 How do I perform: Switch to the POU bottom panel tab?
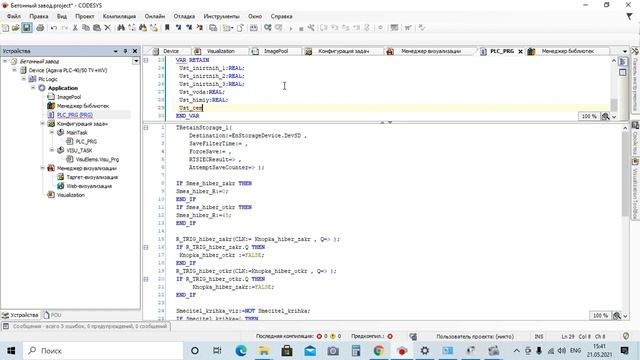point(52,315)
